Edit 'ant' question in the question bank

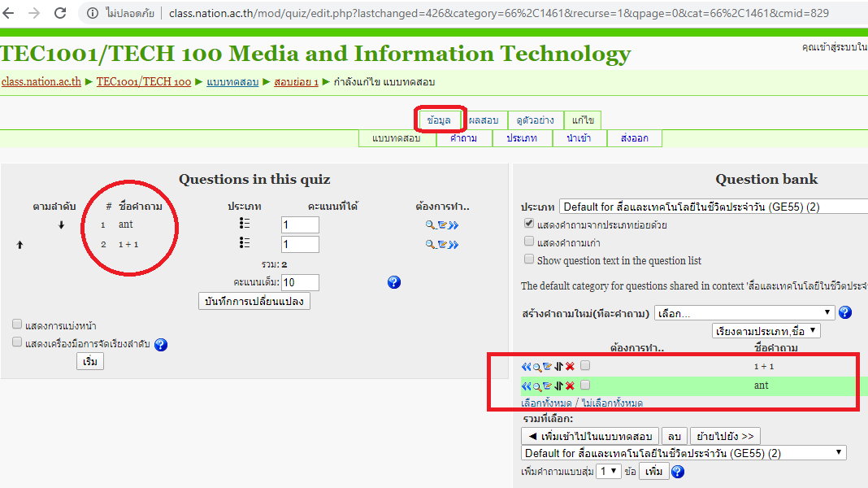tap(547, 386)
